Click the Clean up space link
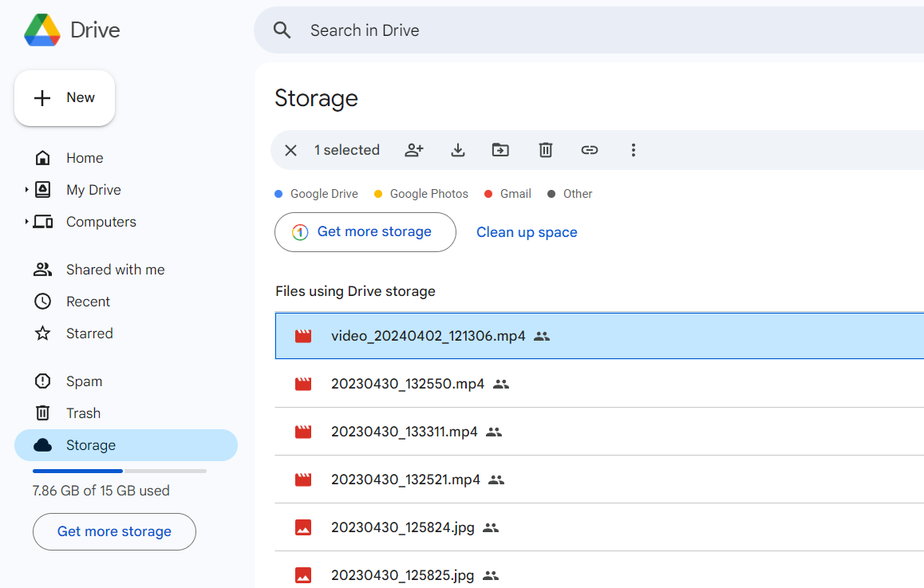The image size is (924, 588). pyautogui.click(x=527, y=231)
